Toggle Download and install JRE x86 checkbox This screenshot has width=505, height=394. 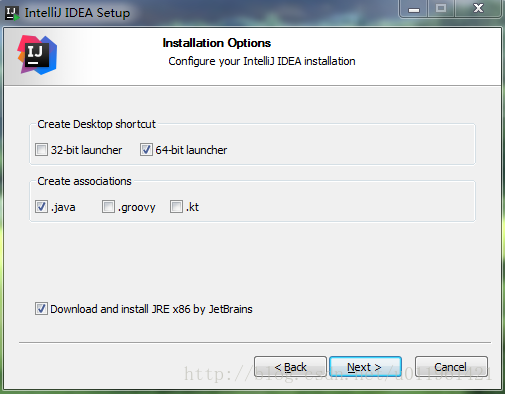pyautogui.click(x=41, y=309)
